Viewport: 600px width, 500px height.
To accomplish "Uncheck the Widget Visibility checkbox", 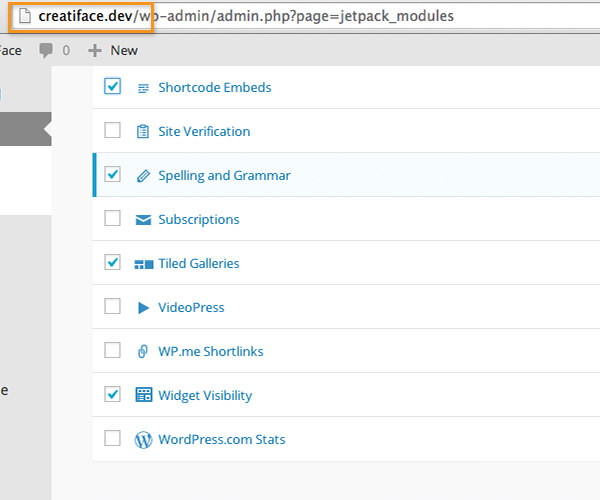I will pos(112,394).
